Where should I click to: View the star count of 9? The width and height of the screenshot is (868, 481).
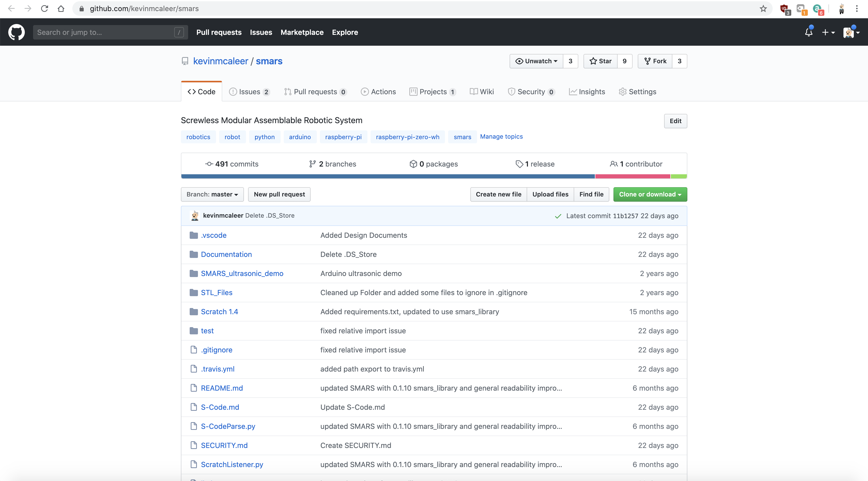(625, 61)
